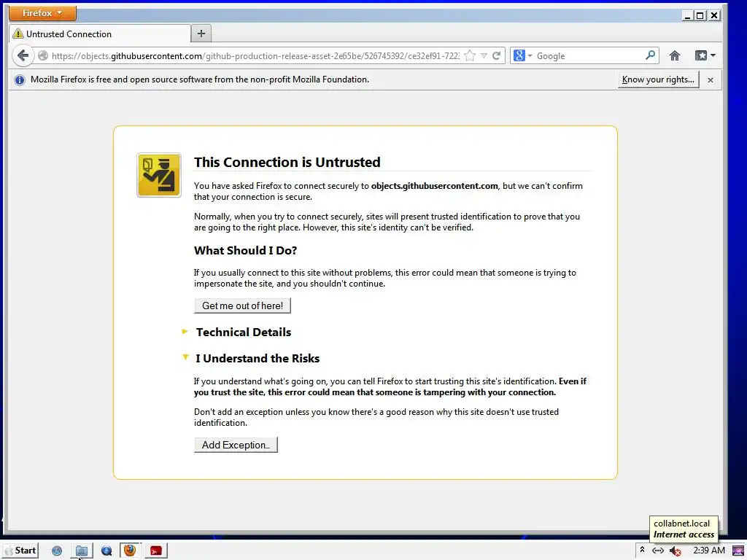Click the show desktop tray icon

tap(738, 551)
